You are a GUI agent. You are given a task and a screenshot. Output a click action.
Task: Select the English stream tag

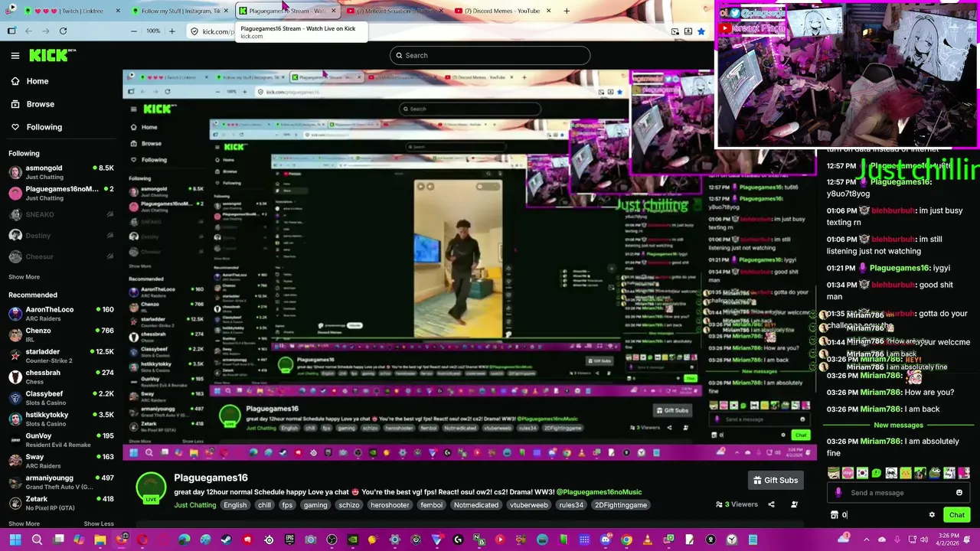point(235,505)
